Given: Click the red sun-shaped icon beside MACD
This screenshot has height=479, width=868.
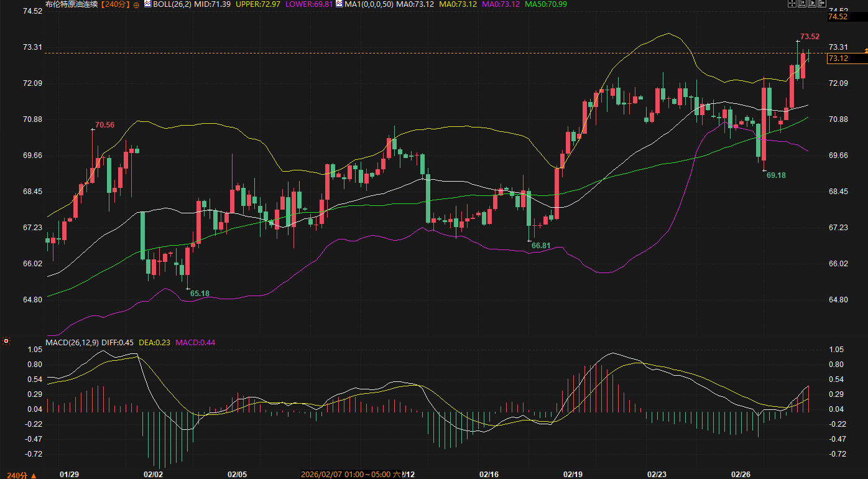Looking at the screenshot, I should coord(6,341).
